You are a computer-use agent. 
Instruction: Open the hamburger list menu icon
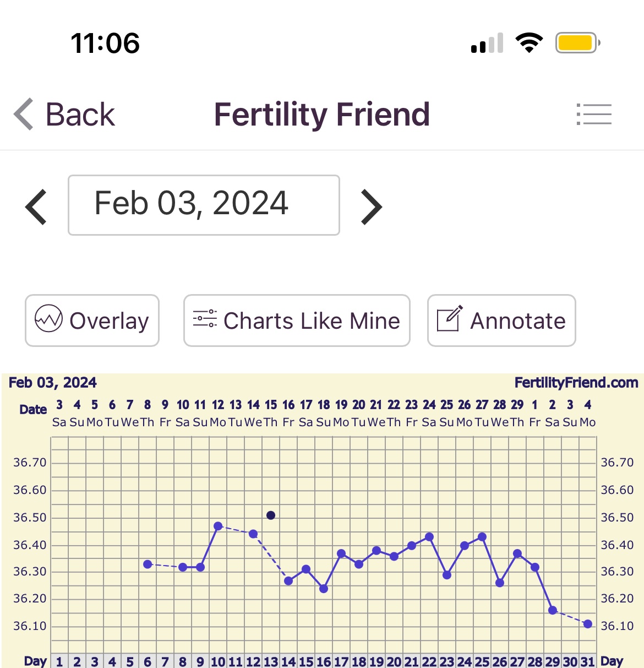pyautogui.click(x=594, y=115)
